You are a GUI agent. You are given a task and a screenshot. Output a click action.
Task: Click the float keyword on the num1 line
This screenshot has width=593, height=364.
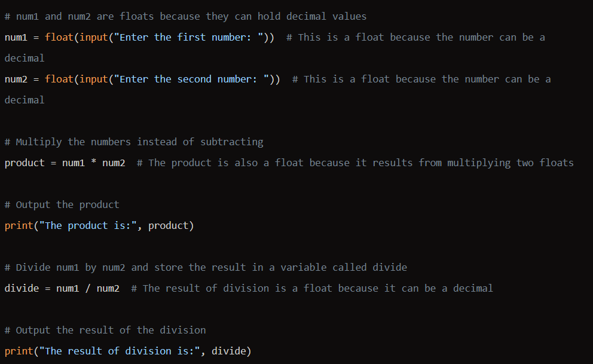tap(59, 38)
